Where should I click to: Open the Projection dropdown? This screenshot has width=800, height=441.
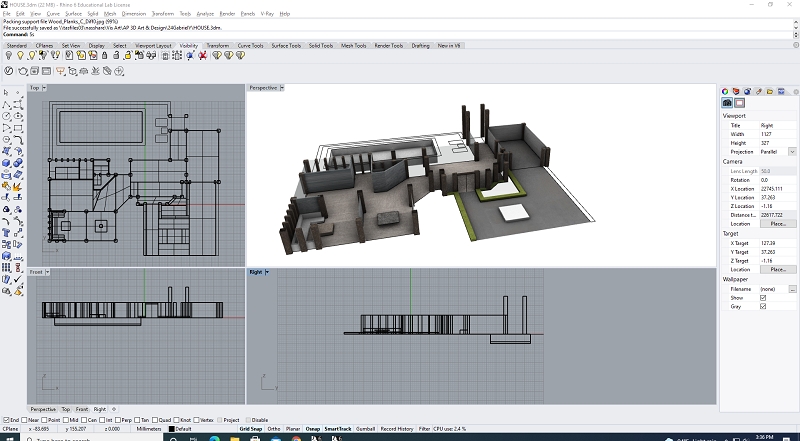[x=792, y=151]
